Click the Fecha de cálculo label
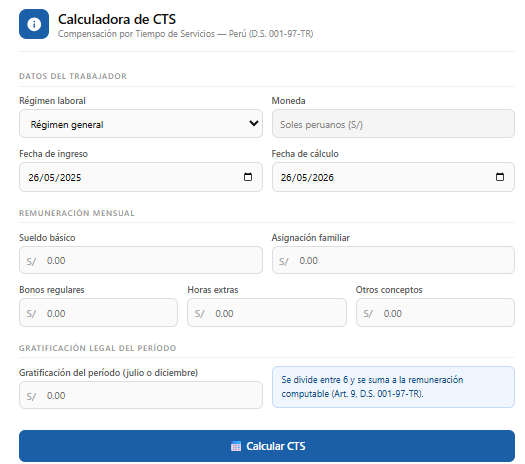 coord(305,154)
